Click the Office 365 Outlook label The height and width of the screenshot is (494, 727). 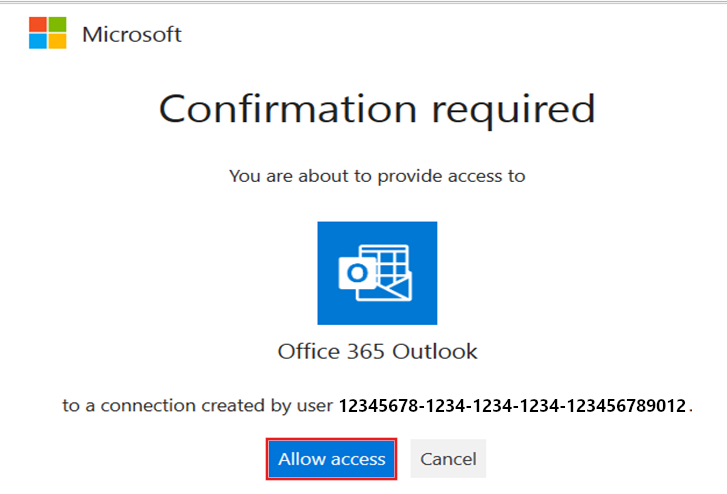[x=377, y=352]
